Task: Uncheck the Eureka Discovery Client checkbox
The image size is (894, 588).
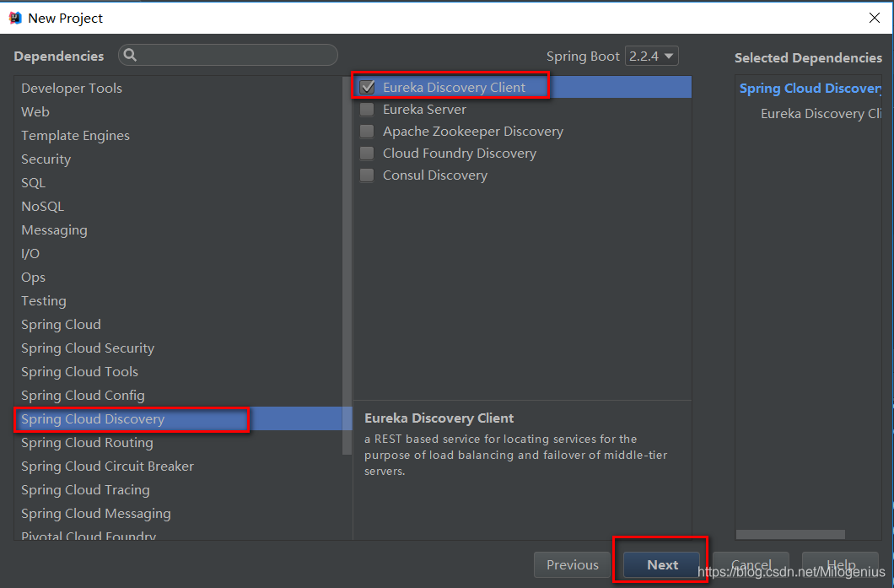Action: tap(367, 87)
